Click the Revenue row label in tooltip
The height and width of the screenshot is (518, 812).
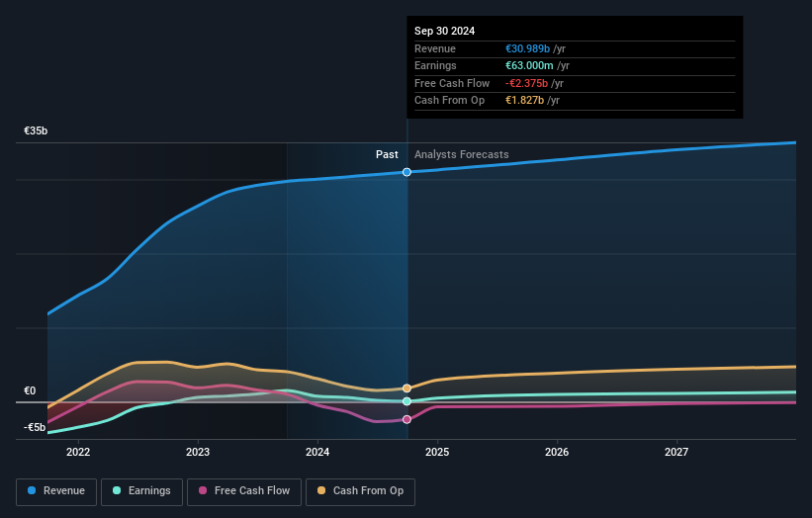pyautogui.click(x=435, y=48)
